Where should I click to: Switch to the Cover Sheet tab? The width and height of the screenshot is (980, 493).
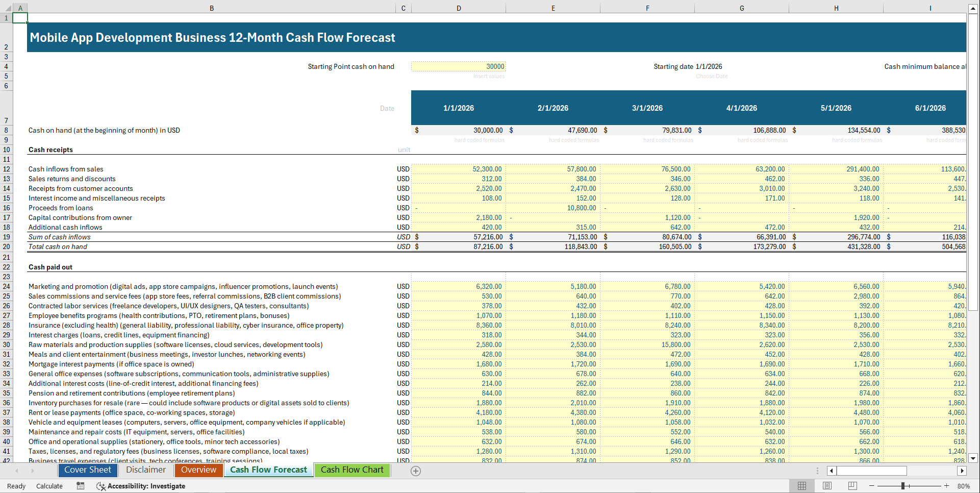point(87,470)
